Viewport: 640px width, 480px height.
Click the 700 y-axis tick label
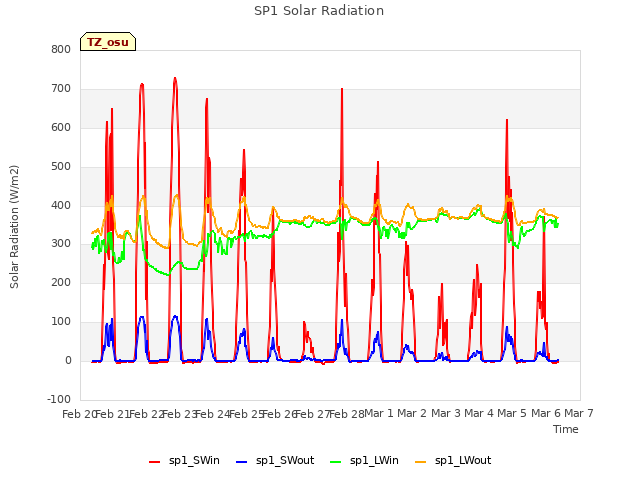pos(61,89)
